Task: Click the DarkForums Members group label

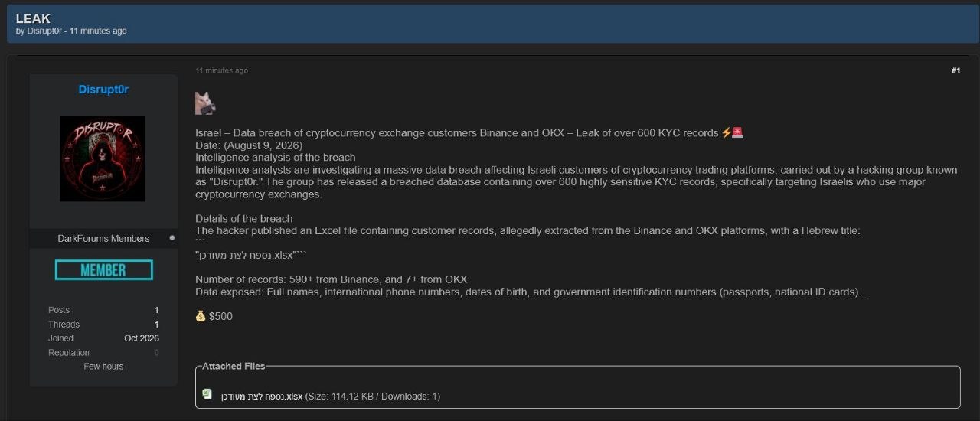Action: click(103, 238)
